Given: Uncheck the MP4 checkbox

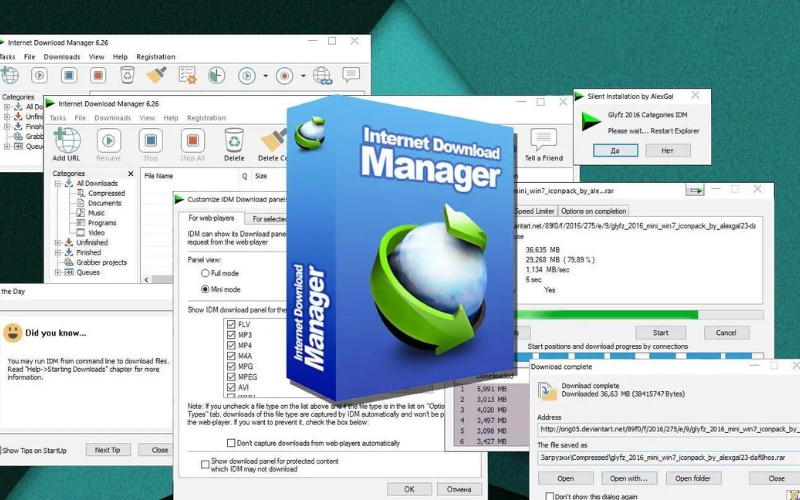Looking at the screenshot, I should [x=231, y=345].
